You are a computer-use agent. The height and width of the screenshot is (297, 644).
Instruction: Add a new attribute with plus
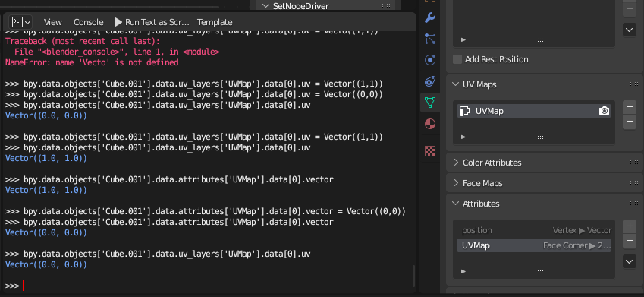pyautogui.click(x=630, y=226)
